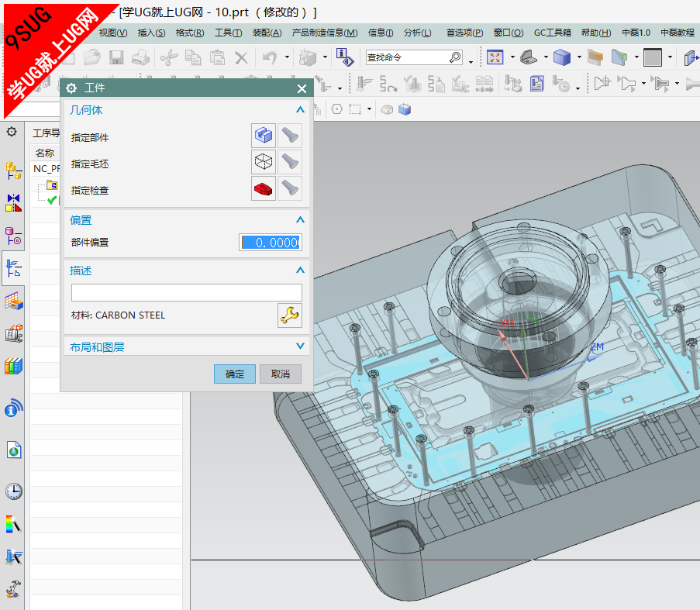Viewport: 700px width, 610px height.
Task: Click the Delete X icon in toolbar
Action: coord(242,57)
